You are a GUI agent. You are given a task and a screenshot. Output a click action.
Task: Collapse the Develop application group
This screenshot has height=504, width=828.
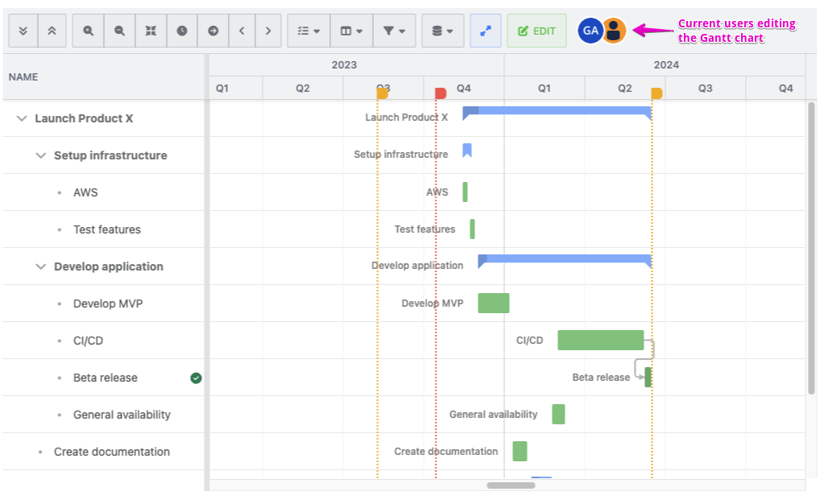(40, 266)
